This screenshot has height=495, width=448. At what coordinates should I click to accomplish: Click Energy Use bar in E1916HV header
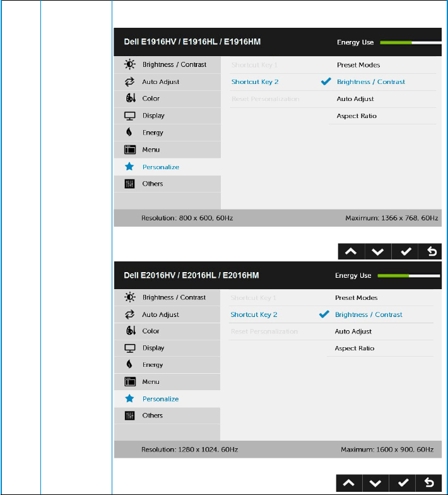click(x=411, y=42)
